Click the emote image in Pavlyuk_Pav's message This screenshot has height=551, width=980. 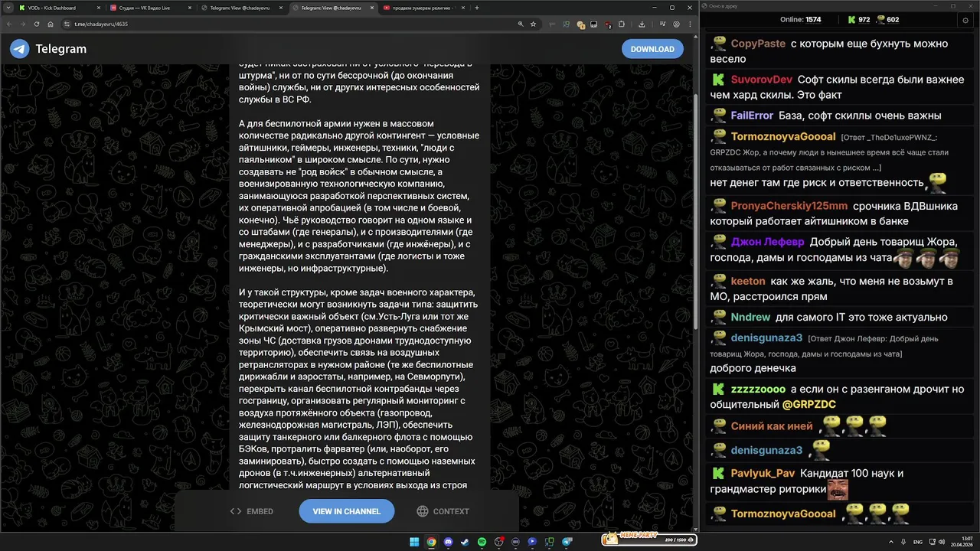point(838,489)
